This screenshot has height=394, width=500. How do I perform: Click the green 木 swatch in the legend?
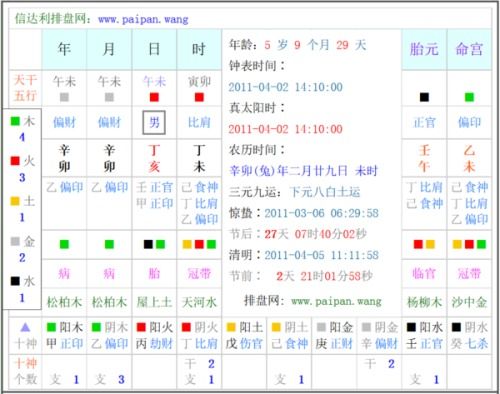15,121
